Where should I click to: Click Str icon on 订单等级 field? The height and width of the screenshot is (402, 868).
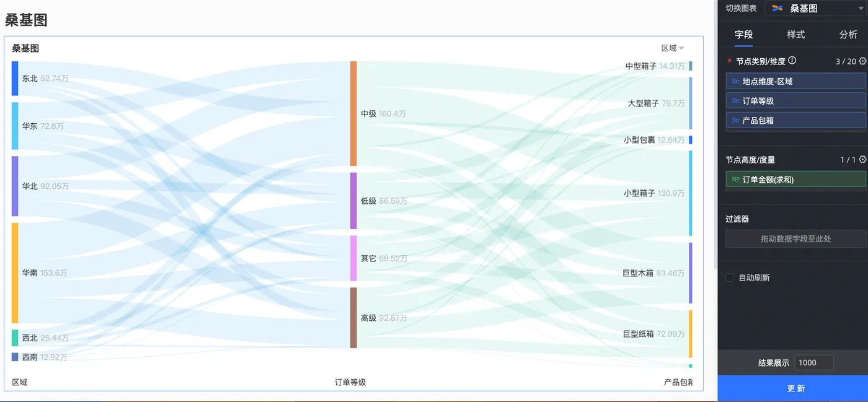point(735,101)
